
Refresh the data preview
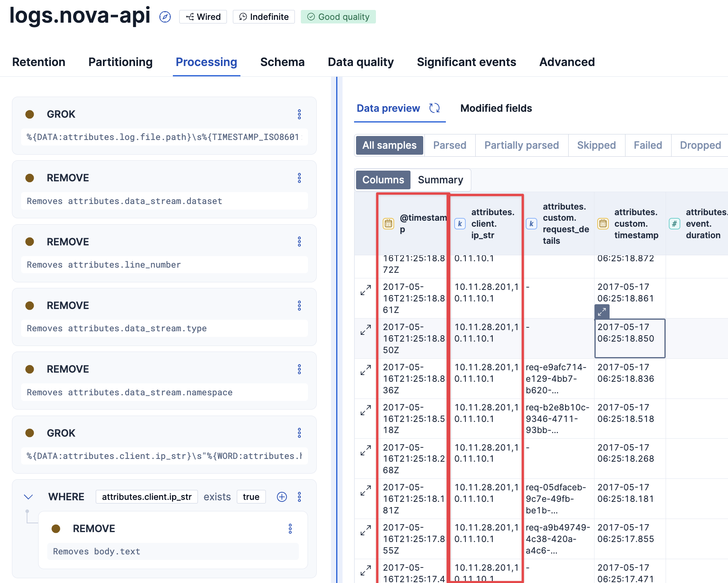tap(434, 108)
